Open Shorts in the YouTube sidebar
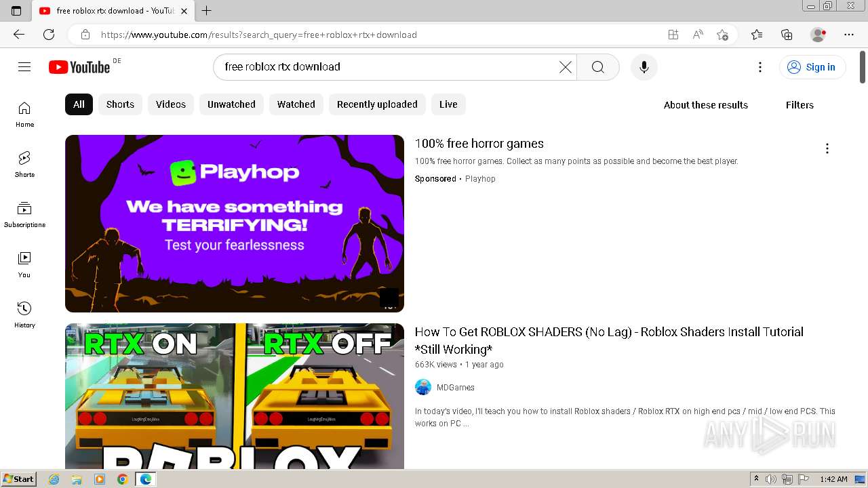The image size is (868, 488). coord(24,164)
